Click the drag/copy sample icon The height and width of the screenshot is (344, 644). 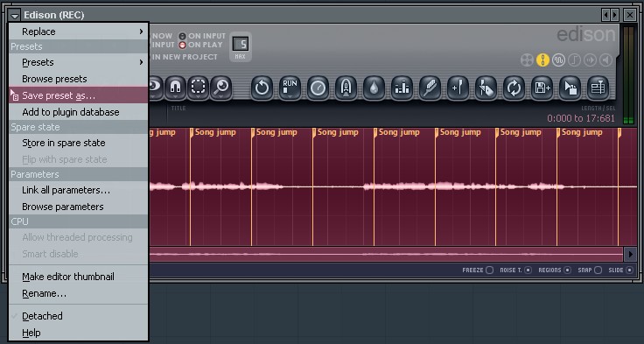point(570,88)
